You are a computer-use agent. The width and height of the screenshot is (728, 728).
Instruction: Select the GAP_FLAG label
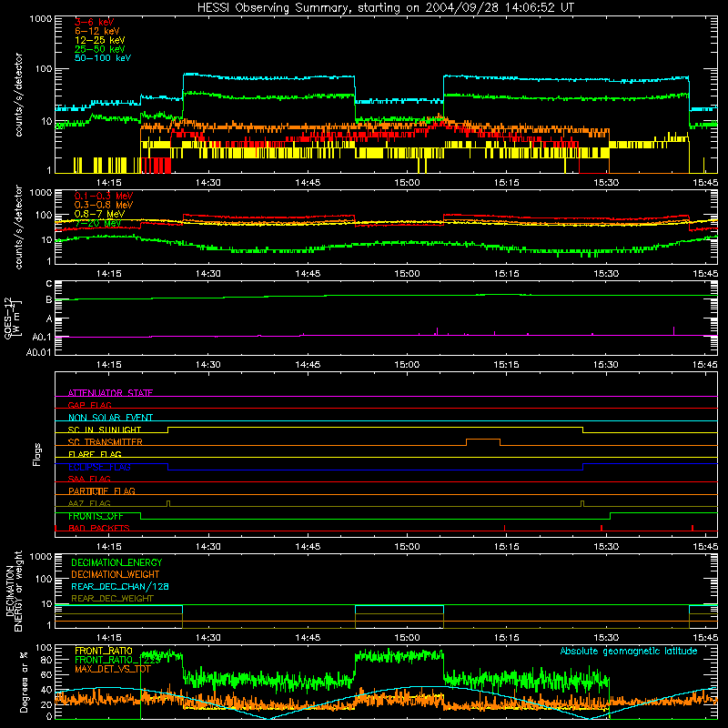(x=89, y=405)
